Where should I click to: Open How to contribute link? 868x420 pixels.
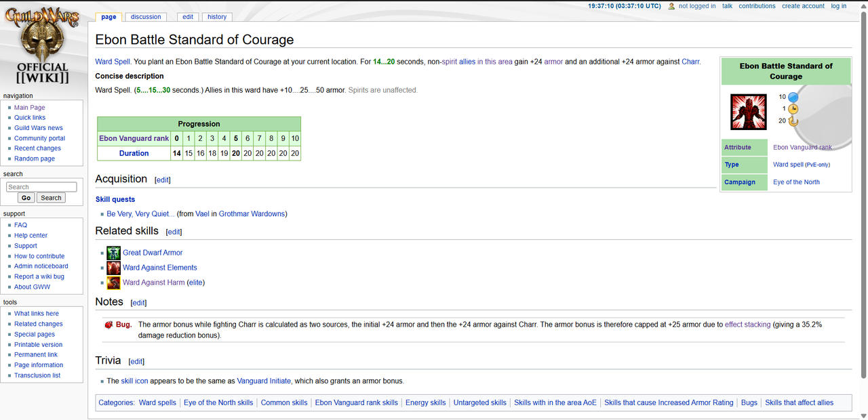tap(39, 256)
